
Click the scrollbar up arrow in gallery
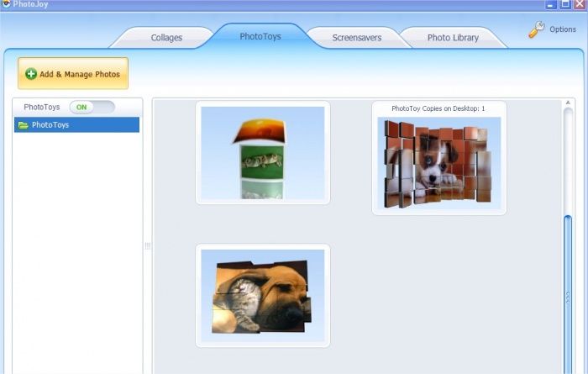pos(568,103)
